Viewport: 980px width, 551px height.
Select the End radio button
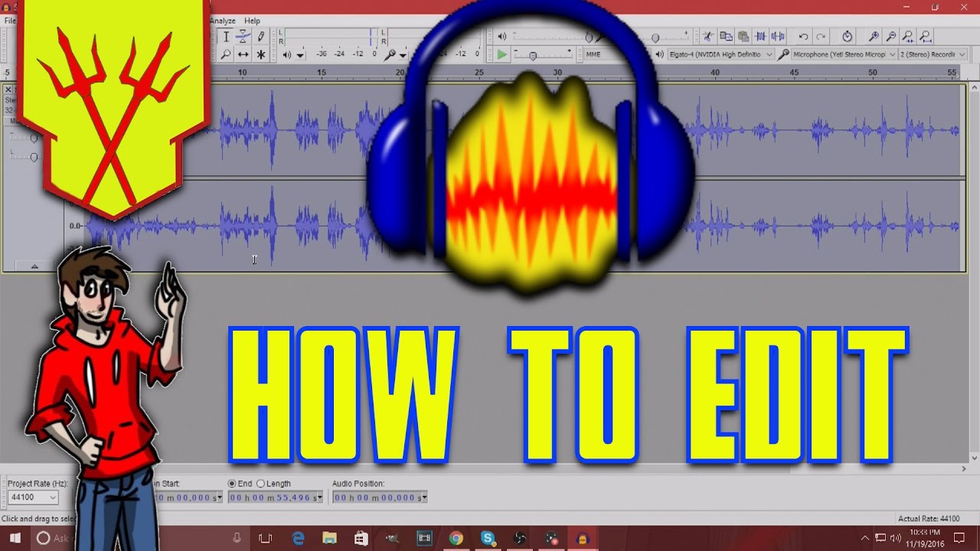(x=232, y=484)
